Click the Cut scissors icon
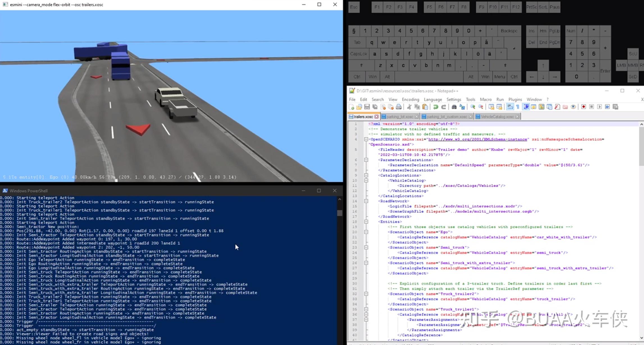Image resolution: width=644 pixels, height=345 pixels. [x=409, y=107]
